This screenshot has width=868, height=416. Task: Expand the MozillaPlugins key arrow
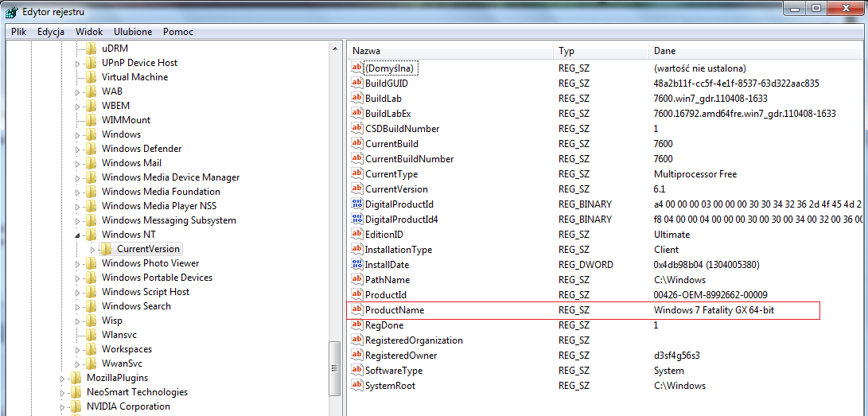[63, 379]
